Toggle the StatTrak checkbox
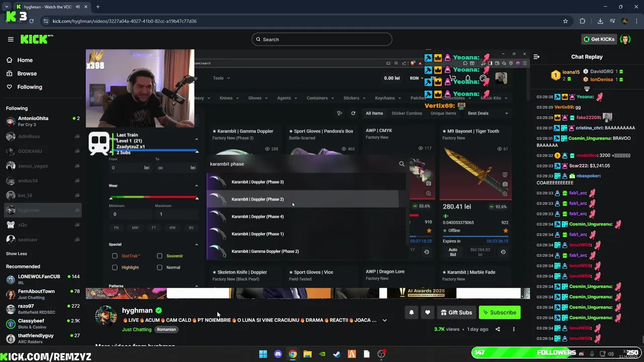This screenshot has height=362, width=644. 115,256
